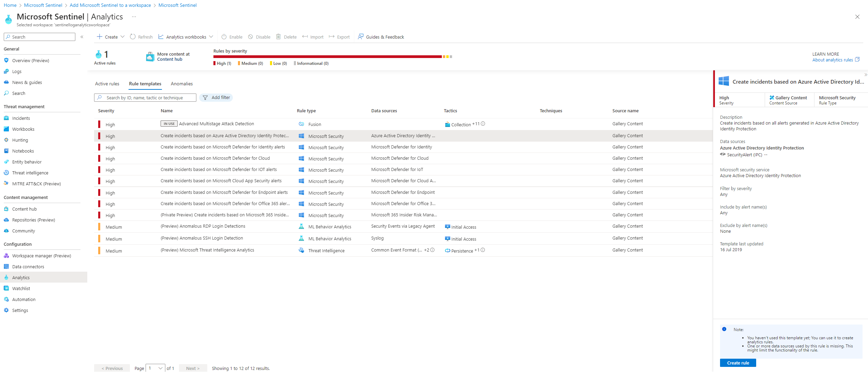The width and height of the screenshot is (868, 372).
Task: Expand the Create dropdown
Action: tap(122, 37)
